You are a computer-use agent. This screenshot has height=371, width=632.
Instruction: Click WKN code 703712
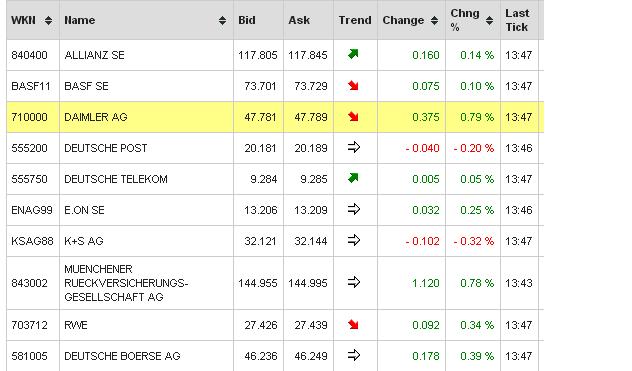(29, 325)
